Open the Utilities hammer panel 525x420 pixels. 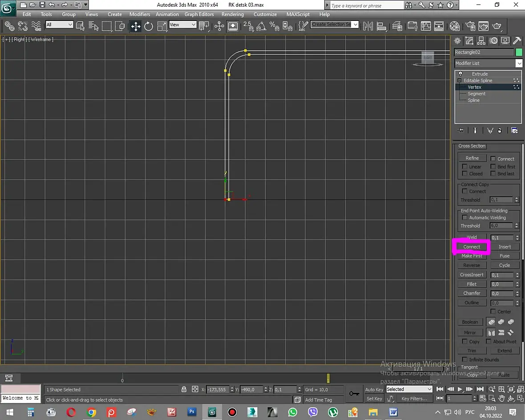click(x=517, y=41)
